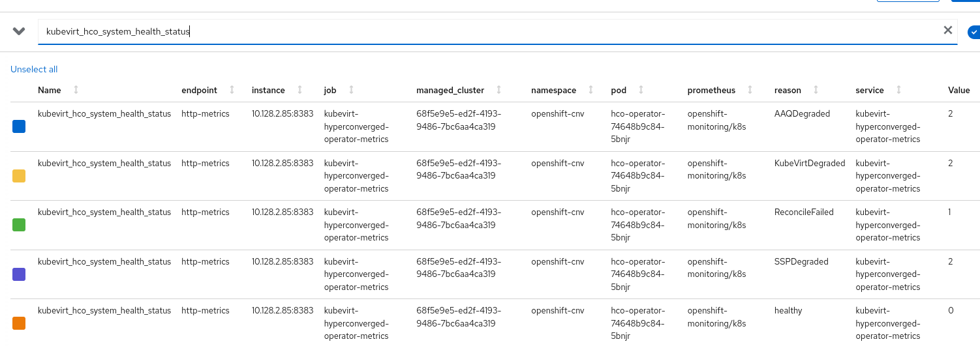Image resolution: width=980 pixels, height=348 pixels.
Task: Click the Value column header
Action: 958,90
